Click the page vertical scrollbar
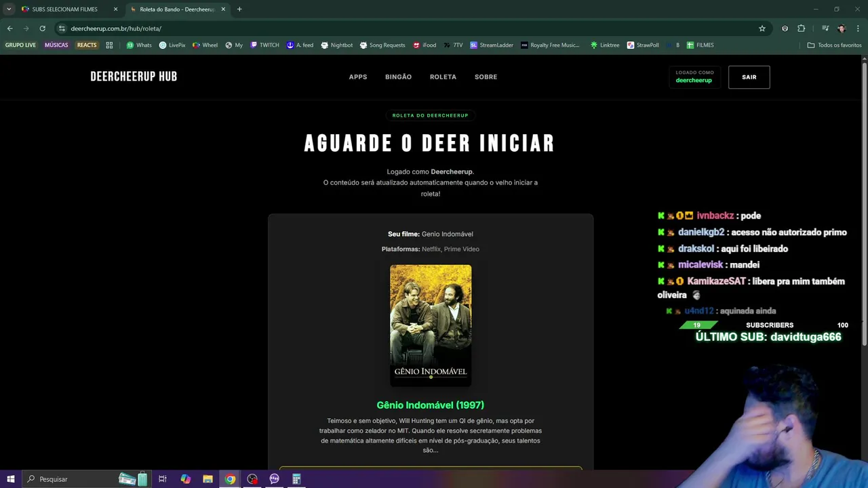The width and height of the screenshot is (868, 488). point(864,203)
